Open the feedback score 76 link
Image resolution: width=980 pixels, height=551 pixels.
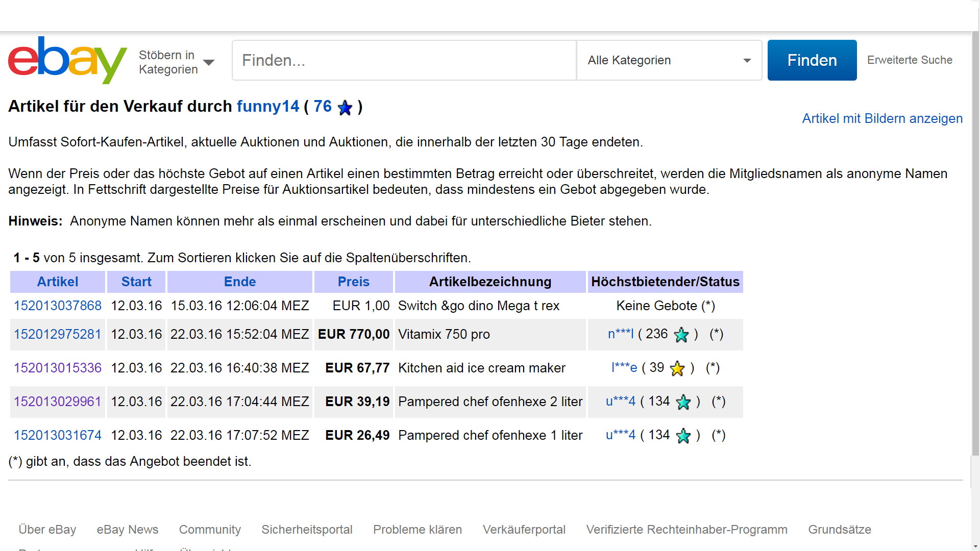[x=323, y=106]
